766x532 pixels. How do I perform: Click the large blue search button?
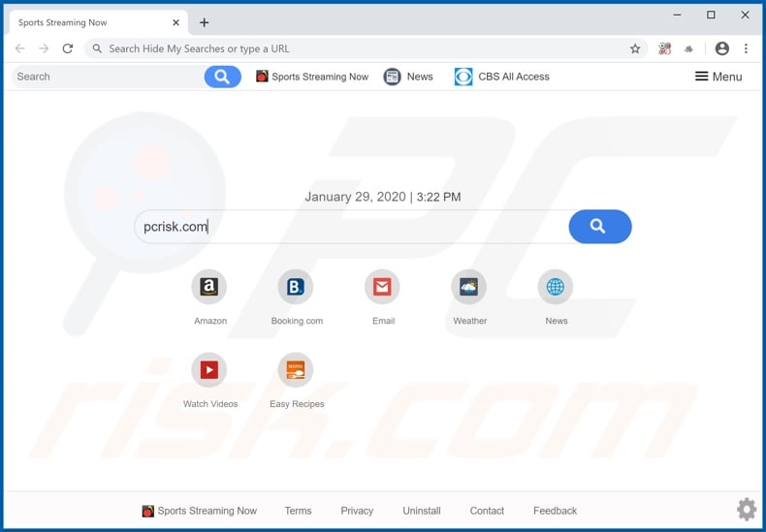click(x=600, y=227)
